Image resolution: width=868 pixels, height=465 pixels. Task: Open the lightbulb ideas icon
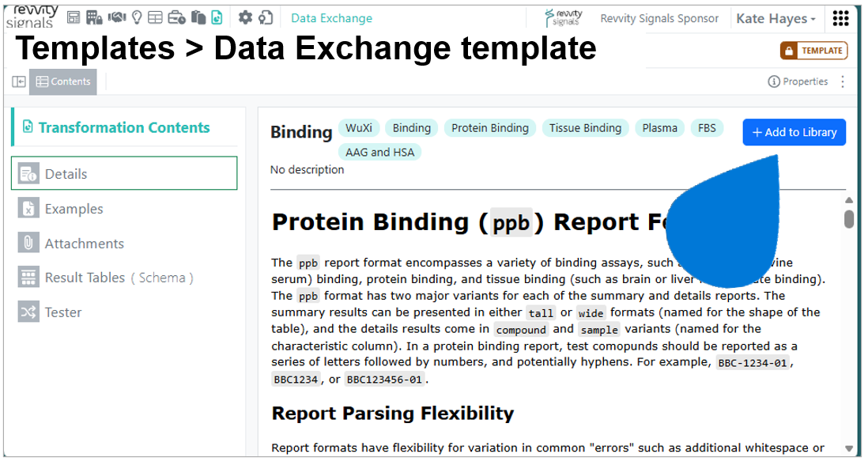point(137,17)
